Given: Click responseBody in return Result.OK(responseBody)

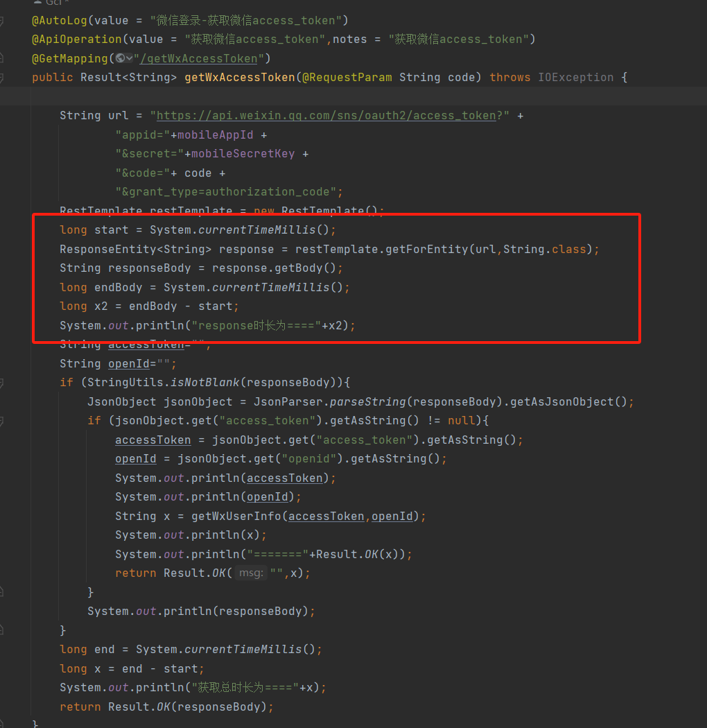Looking at the screenshot, I should (218, 707).
